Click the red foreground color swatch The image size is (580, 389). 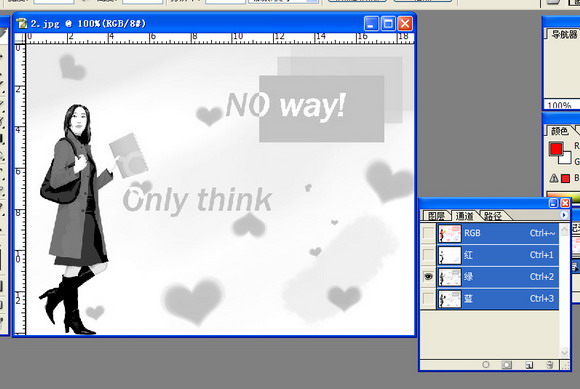click(x=556, y=149)
